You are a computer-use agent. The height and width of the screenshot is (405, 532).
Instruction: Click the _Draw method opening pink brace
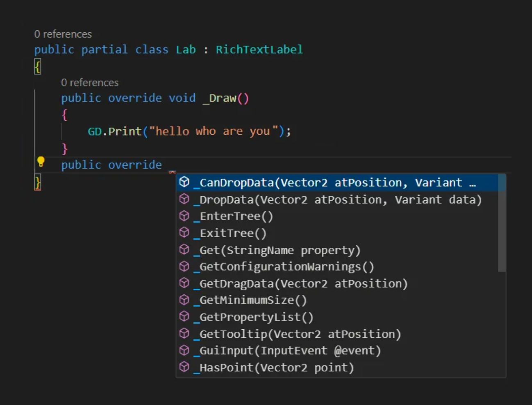(64, 115)
